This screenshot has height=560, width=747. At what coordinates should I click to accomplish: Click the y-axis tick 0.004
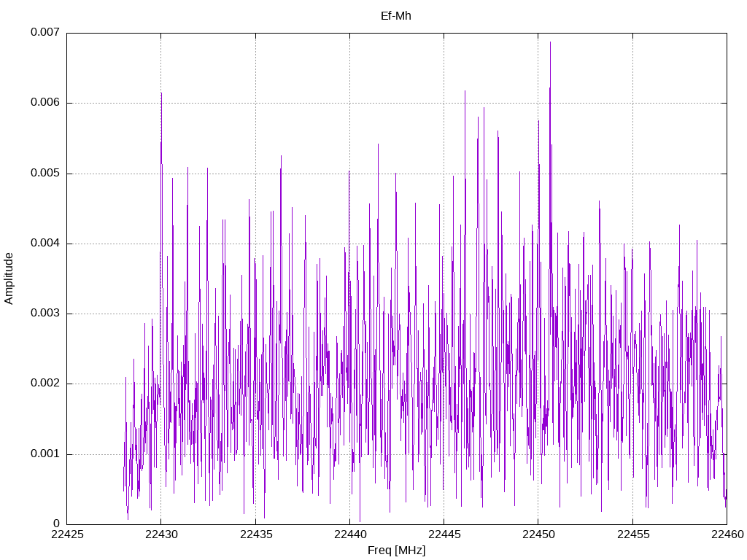coord(45,243)
